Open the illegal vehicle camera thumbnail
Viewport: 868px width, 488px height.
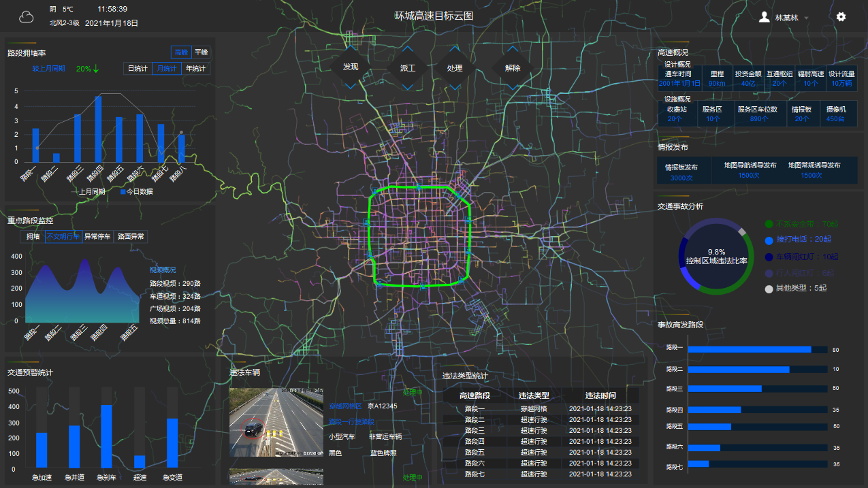[x=276, y=422]
